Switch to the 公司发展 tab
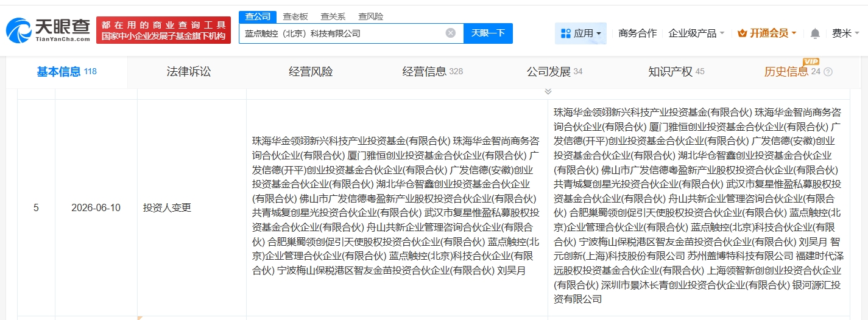This screenshot has width=868, height=320. (x=554, y=72)
